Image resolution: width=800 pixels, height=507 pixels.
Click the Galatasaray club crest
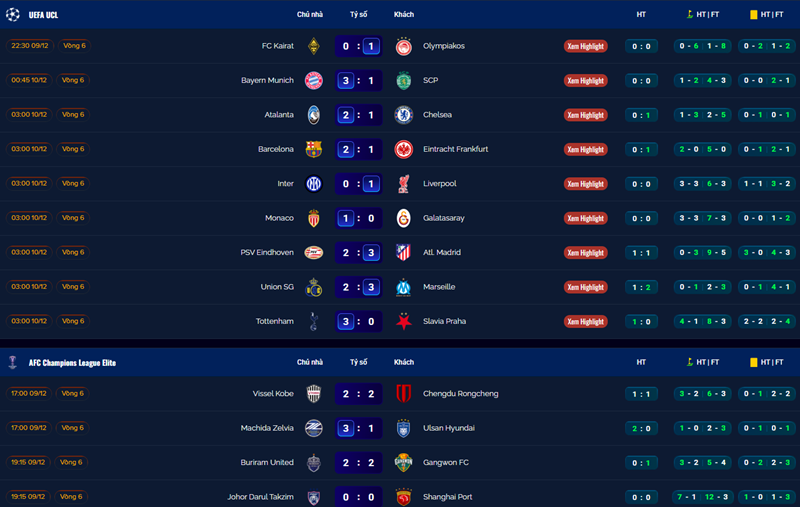click(403, 218)
